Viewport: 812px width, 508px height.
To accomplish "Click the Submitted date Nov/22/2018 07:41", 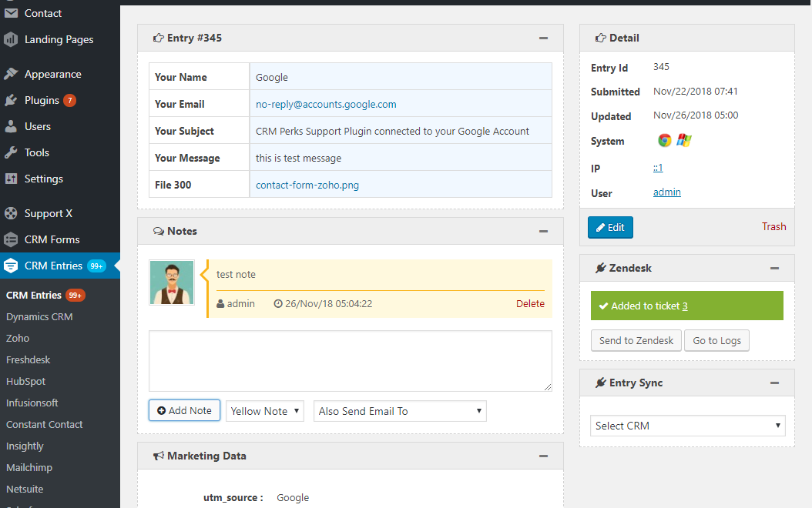I will click(x=696, y=91).
